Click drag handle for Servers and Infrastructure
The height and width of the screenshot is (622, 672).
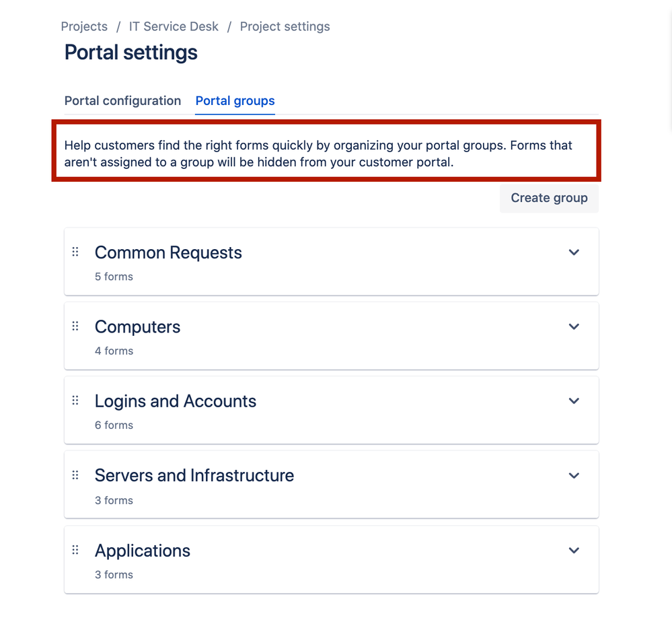click(75, 475)
